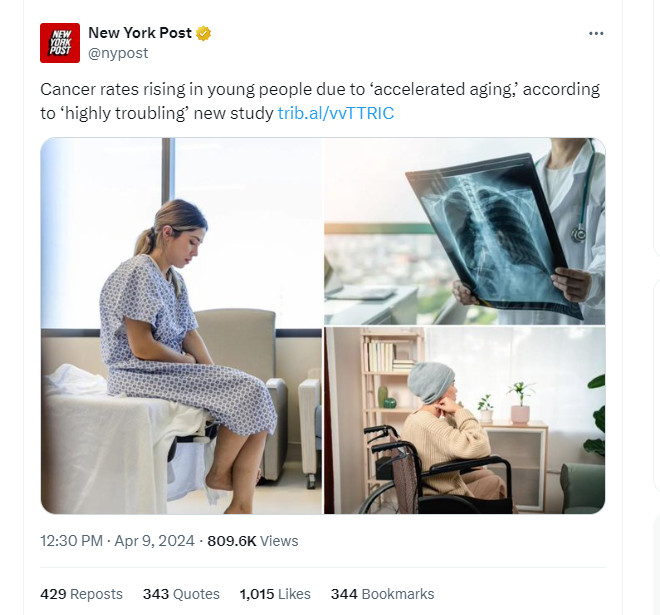Image resolution: width=660 pixels, height=615 pixels.
Task: Click the 12:30 PM timestamp
Action: (x=71, y=541)
